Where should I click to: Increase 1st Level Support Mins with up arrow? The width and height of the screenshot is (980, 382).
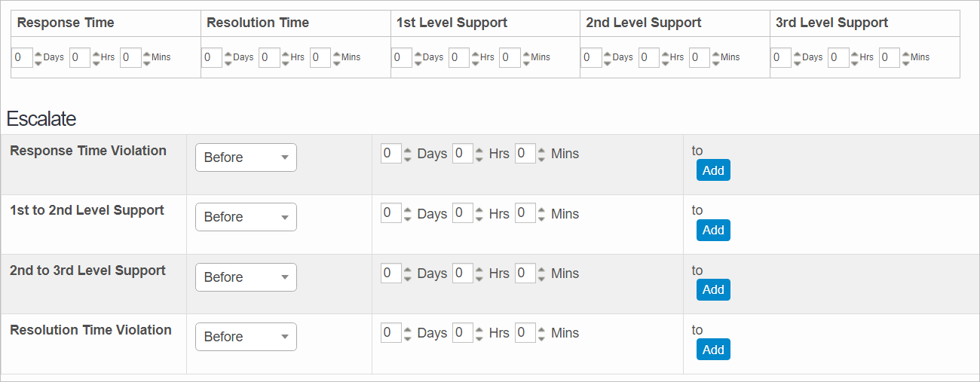(526, 53)
